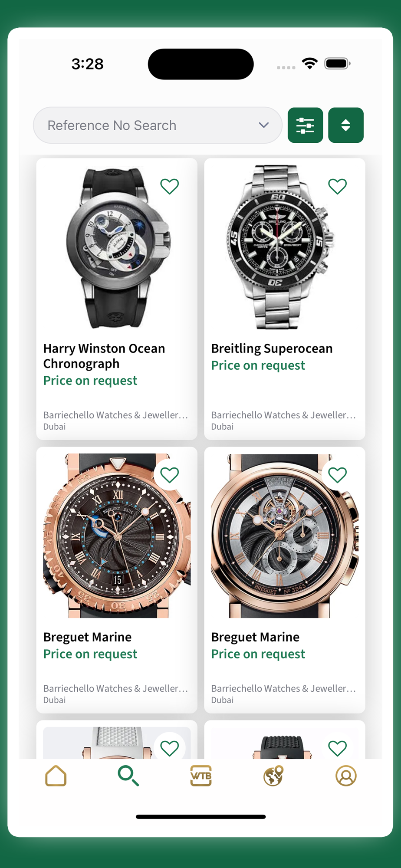This screenshot has height=868, width=401.
Task: Favorite the Breitling Superocean watch
Action: 338,186
